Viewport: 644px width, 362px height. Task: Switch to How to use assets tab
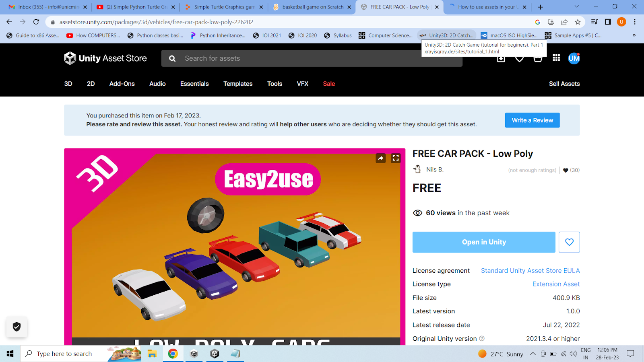pyautogui.click(x=487, y=7)
